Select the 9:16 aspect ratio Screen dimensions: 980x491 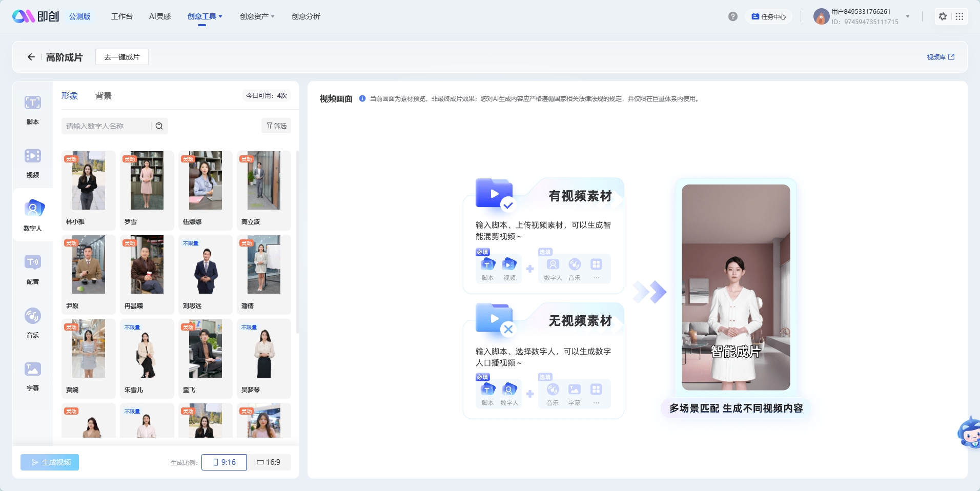(x=224, y=462)
